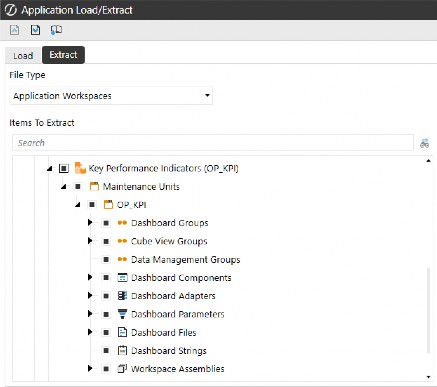Image resolution: width=437 pixels, height=387 pixels.
Task: Select the Cube View Groups label
Action: [x=169, y=241]
